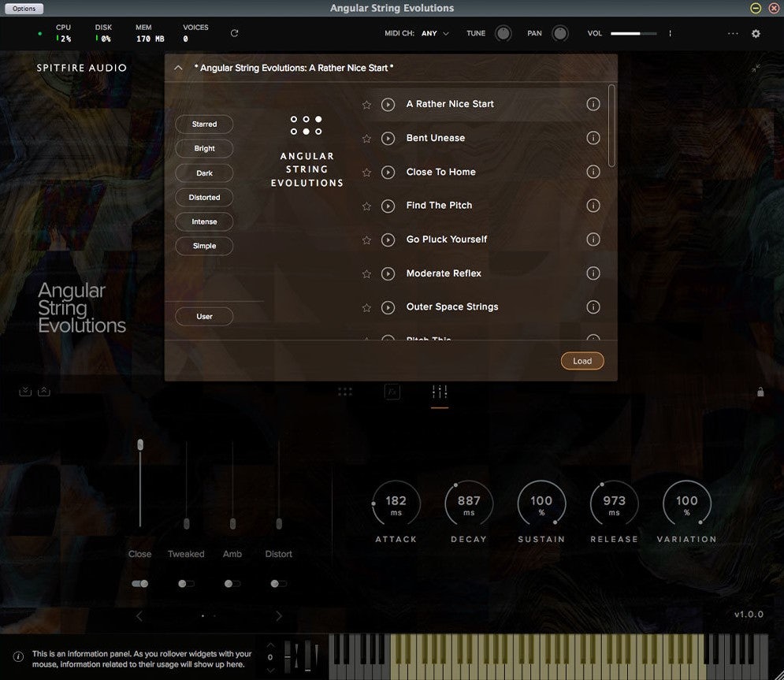Viewport: 784px width, 680px height.
Task: Star the Moderate Reflex preset
Action: click(366, 274)
